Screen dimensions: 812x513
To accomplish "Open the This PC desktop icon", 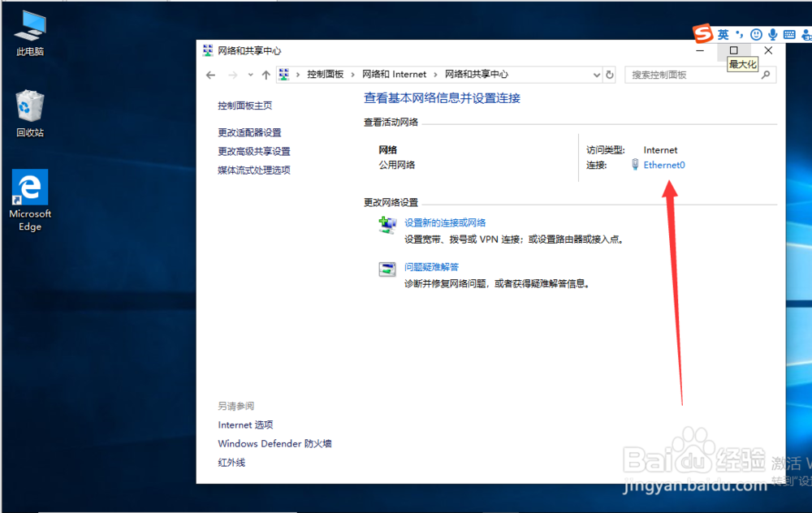I will (30, 32).
